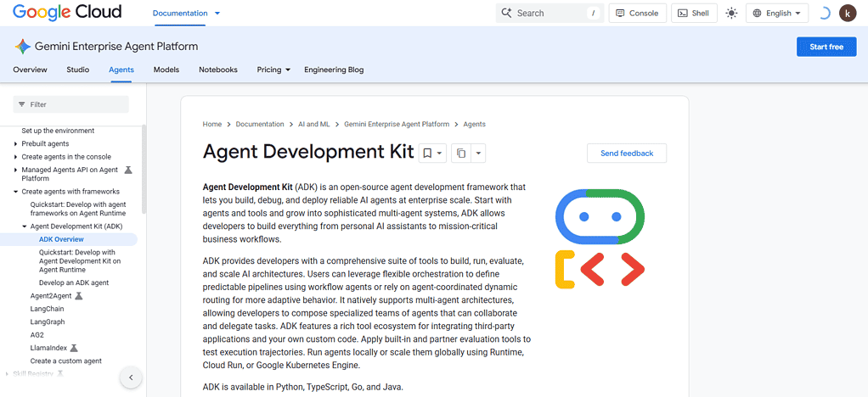
Task: Open Set up the environment page
Action: 58,131
